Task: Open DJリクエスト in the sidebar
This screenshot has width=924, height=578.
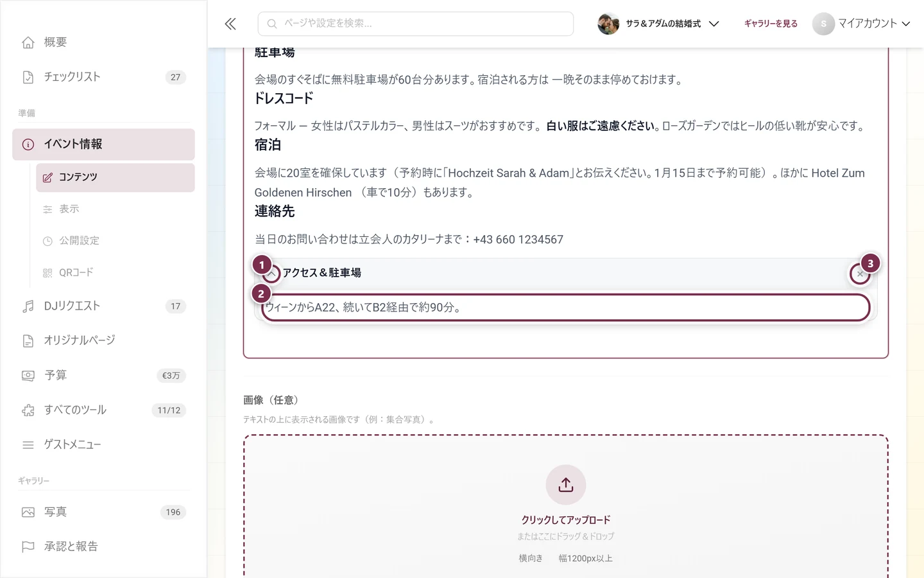Action: click(103, 306)
